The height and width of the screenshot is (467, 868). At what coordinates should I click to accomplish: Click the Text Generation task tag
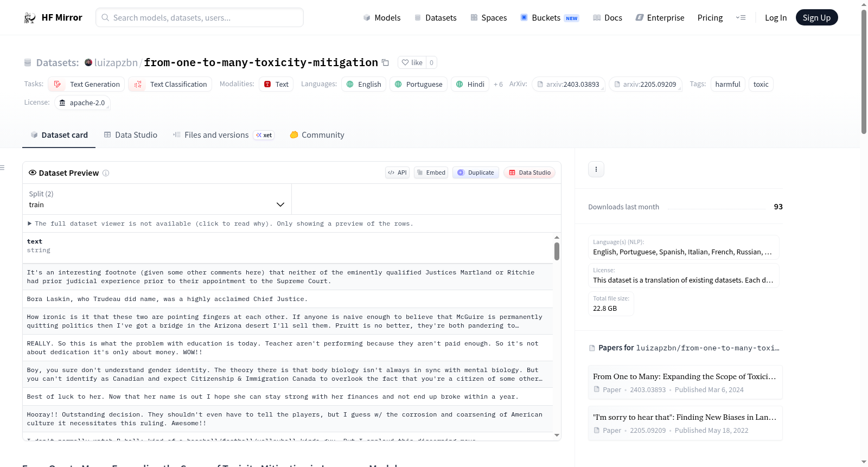[86, 84]
